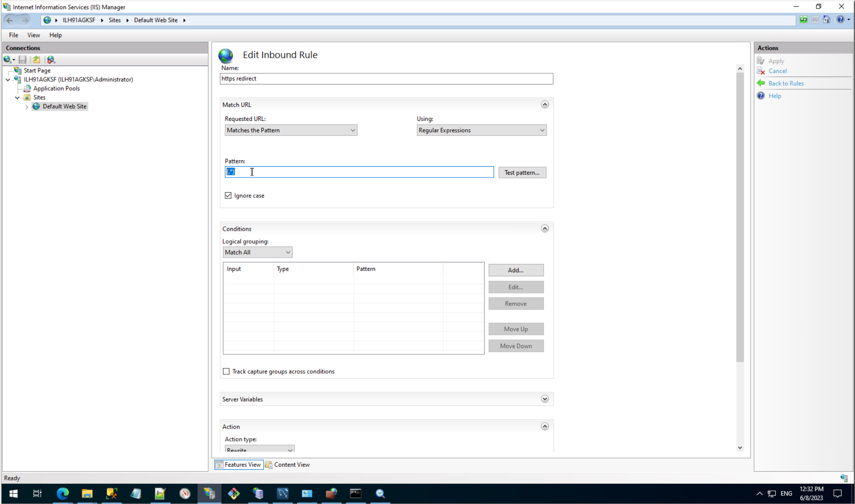Screen dimensions: 855x504
Task: Click the Test pattern button
Action: pyautogui.click(x=522, y=173)
